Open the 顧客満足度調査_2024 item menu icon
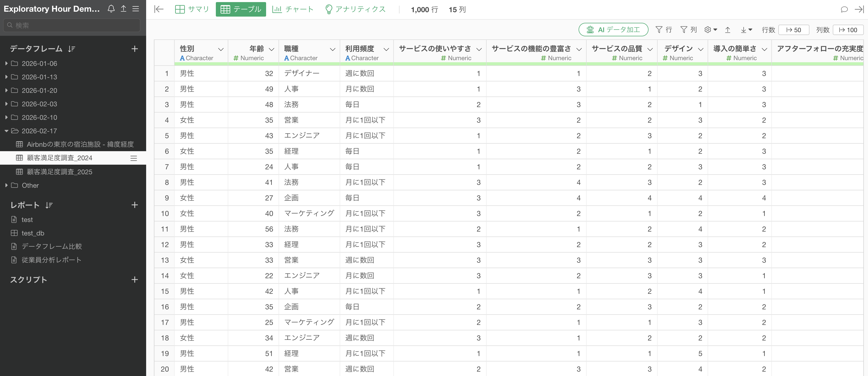Viewport: 868px width, 376px height. (134, 158)
